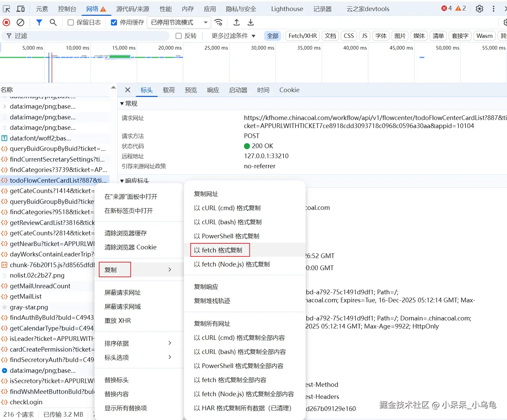Viewport: 507px width, 420px height.
Task: Select the todoFlowCenterCardList request row
Action: pyautogui.click(x=55, y=180)
